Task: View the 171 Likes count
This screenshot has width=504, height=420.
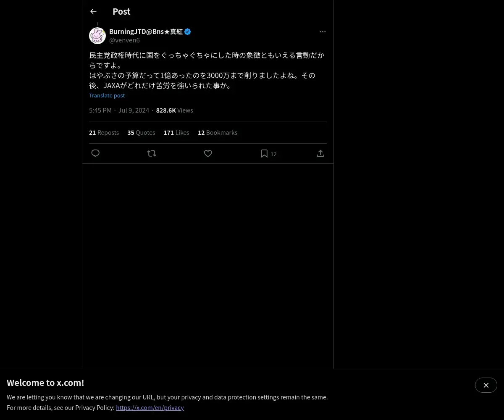Action: pos(176,132)
